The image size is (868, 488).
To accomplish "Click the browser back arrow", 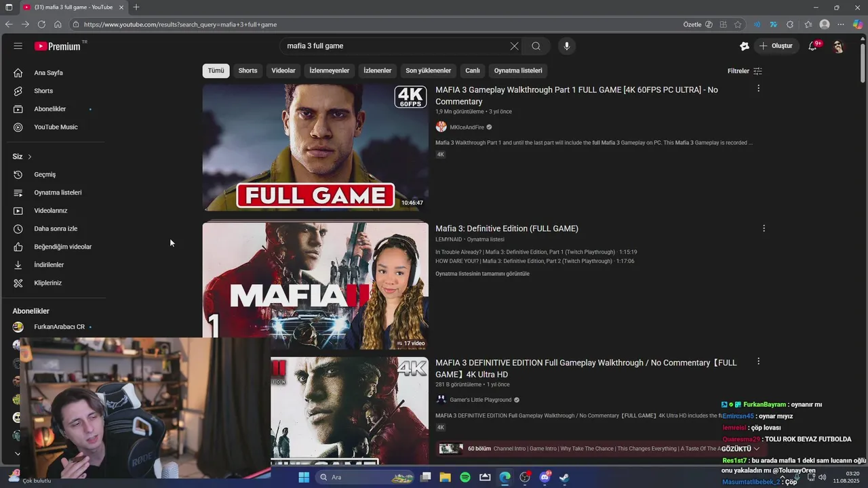I will (9, 24).
